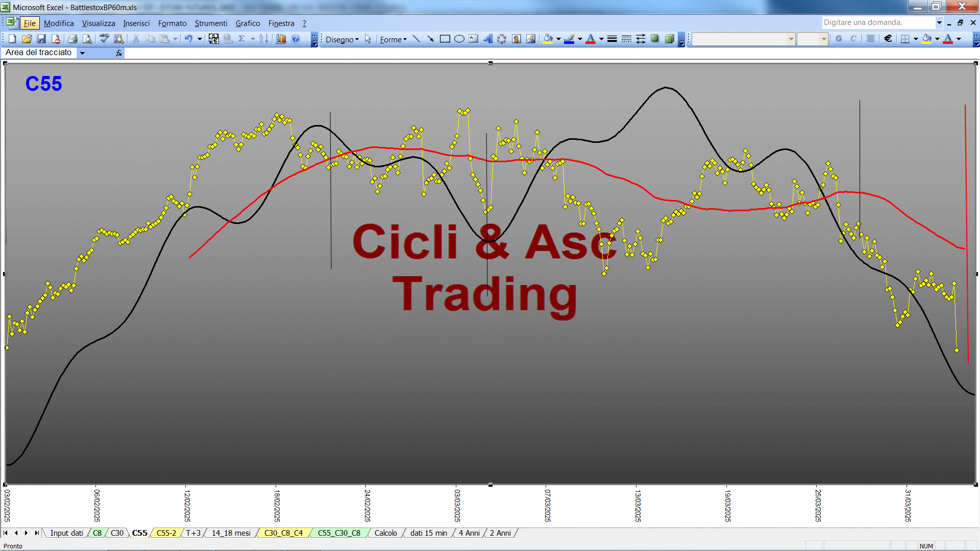Open the Modifica menu

point(59,23)
